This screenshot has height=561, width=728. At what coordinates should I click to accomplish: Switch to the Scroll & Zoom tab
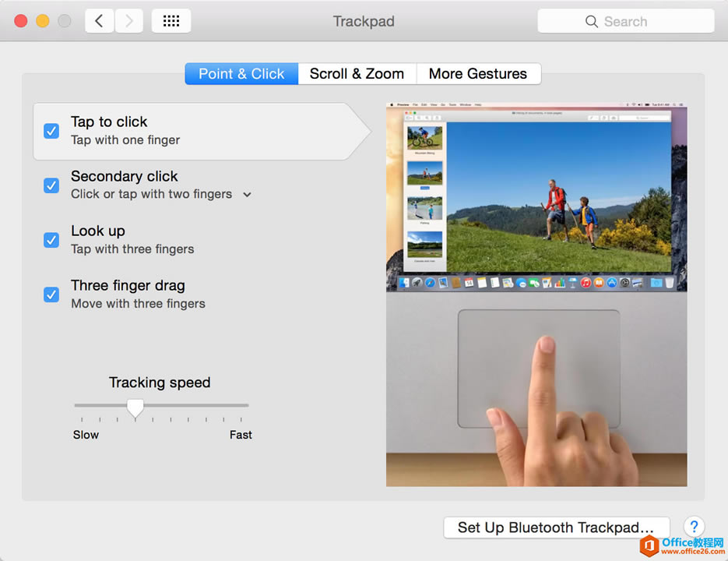(357, 73)
